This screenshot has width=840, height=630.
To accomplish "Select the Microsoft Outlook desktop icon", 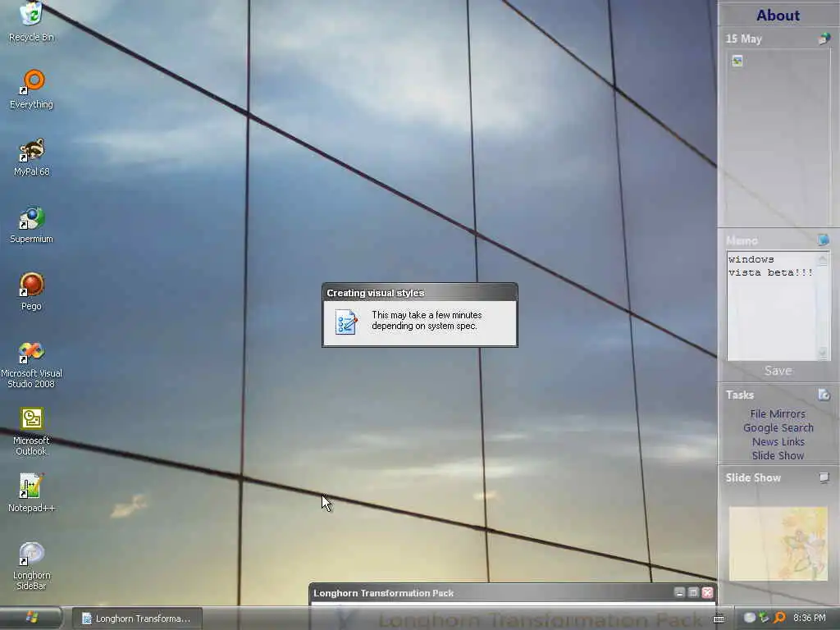I will (x=32, y=431).
